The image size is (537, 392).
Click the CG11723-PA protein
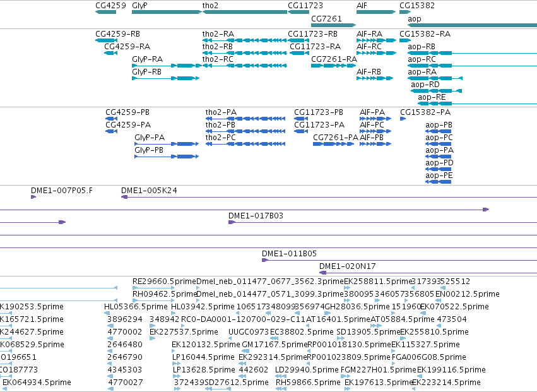coord(319,125)
